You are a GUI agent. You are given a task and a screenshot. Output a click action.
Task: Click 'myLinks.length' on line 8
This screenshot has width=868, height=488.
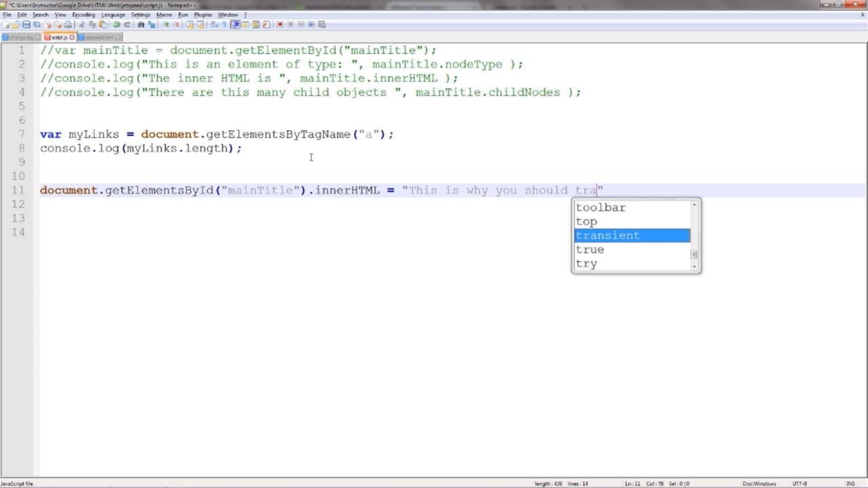point(178,148)
